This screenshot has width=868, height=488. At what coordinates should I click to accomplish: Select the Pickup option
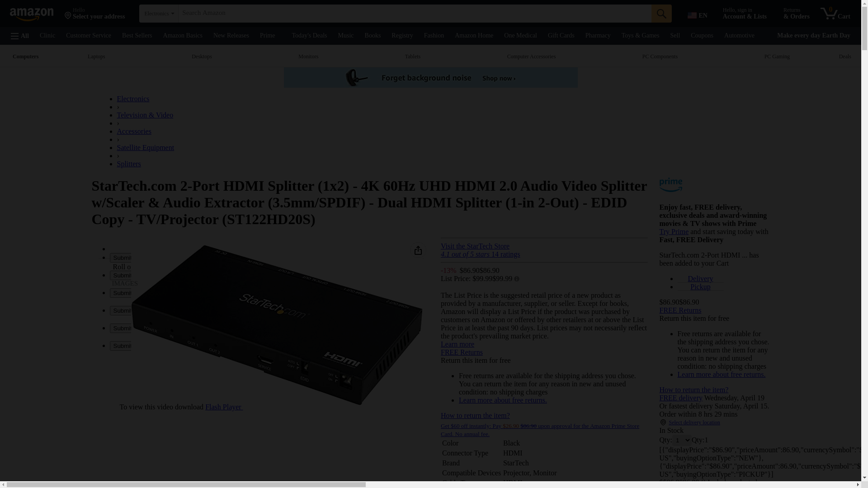[700, 287]
